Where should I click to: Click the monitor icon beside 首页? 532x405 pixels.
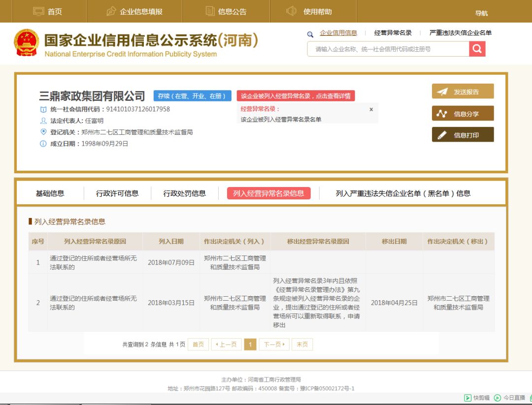coord(38,11)
